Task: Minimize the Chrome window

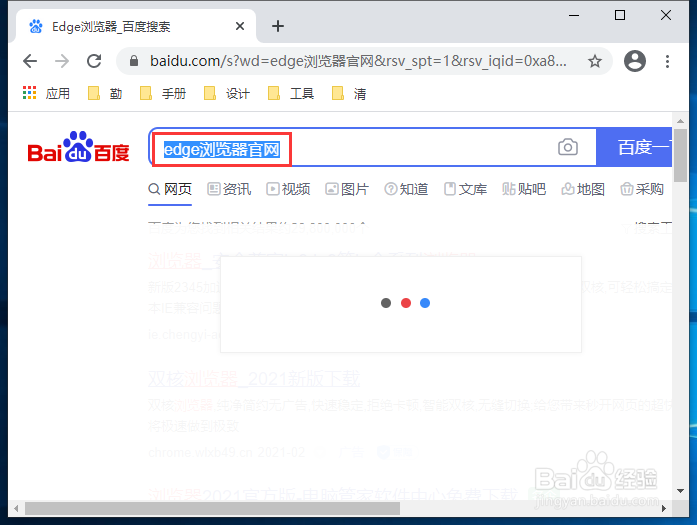Action: coord(574,15)
